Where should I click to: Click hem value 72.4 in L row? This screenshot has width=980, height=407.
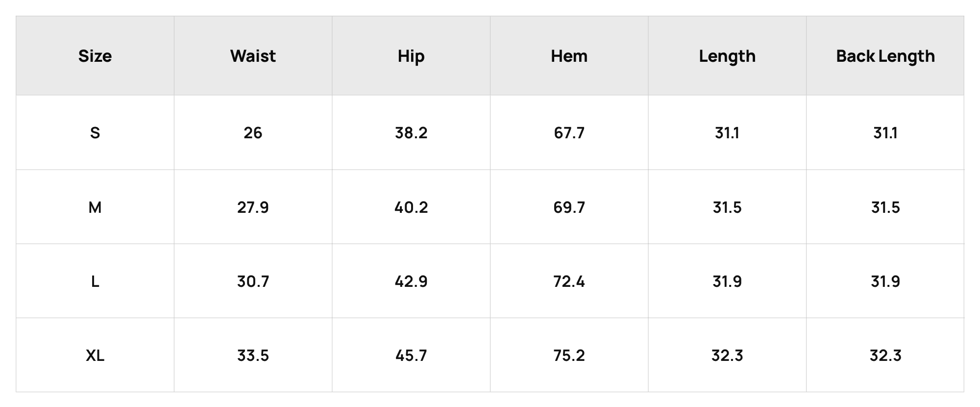[x=569, y=281]
